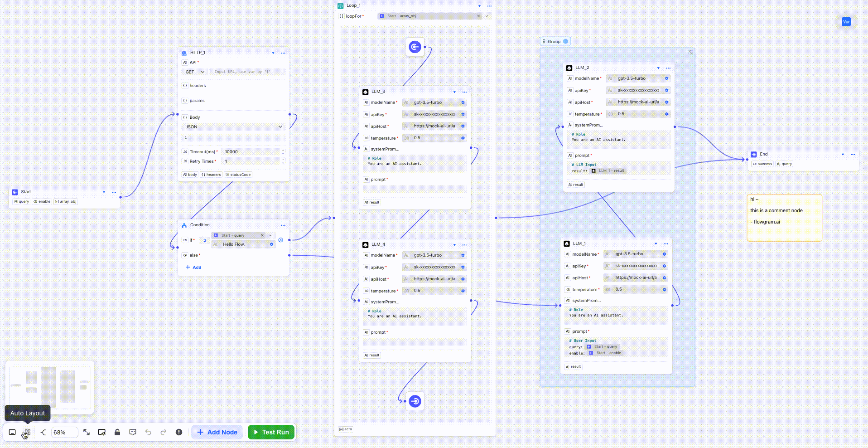Open the End node three-dot menu

point(853,155)
